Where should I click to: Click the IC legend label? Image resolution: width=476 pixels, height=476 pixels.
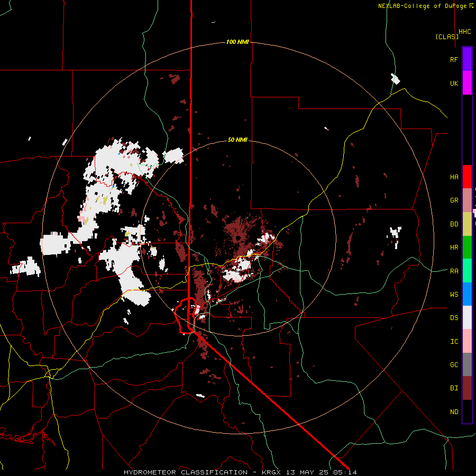pos(454,342)
